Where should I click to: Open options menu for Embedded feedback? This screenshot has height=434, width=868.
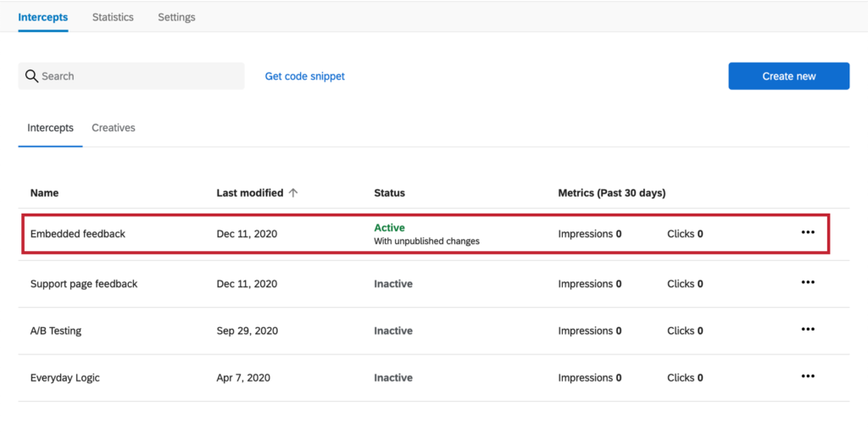[808, 233]
